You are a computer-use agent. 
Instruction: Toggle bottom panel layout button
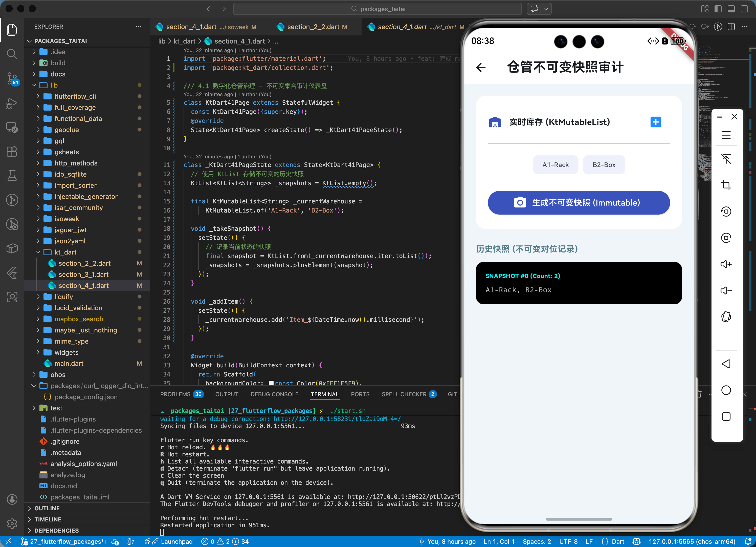[731, 9]
